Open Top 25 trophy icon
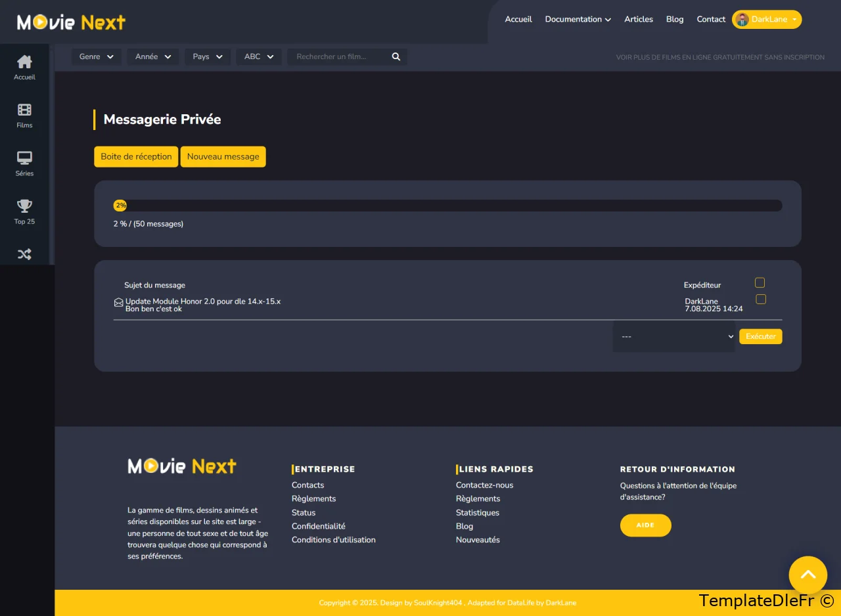The height and width of the screenshot is (616, 841). click(x=24, y=206)
